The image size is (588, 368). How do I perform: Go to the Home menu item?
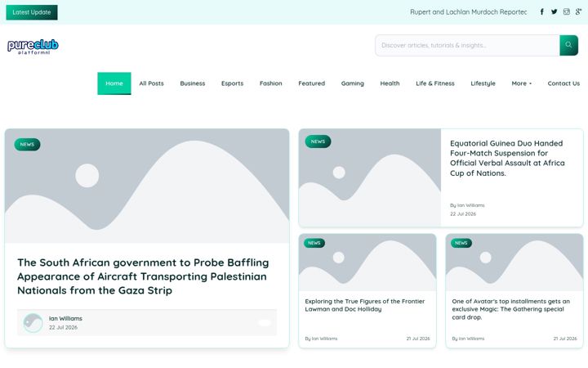click(114, 83)
